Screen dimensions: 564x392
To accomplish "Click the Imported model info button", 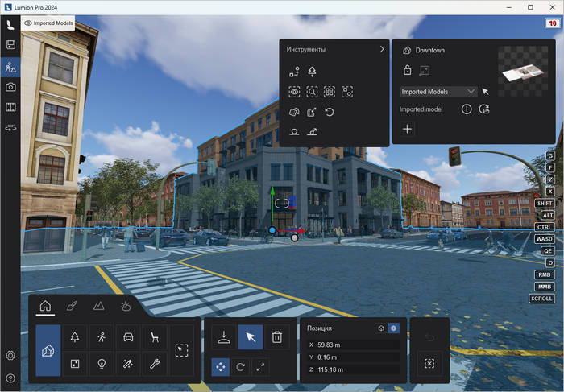I will [466, 109].
